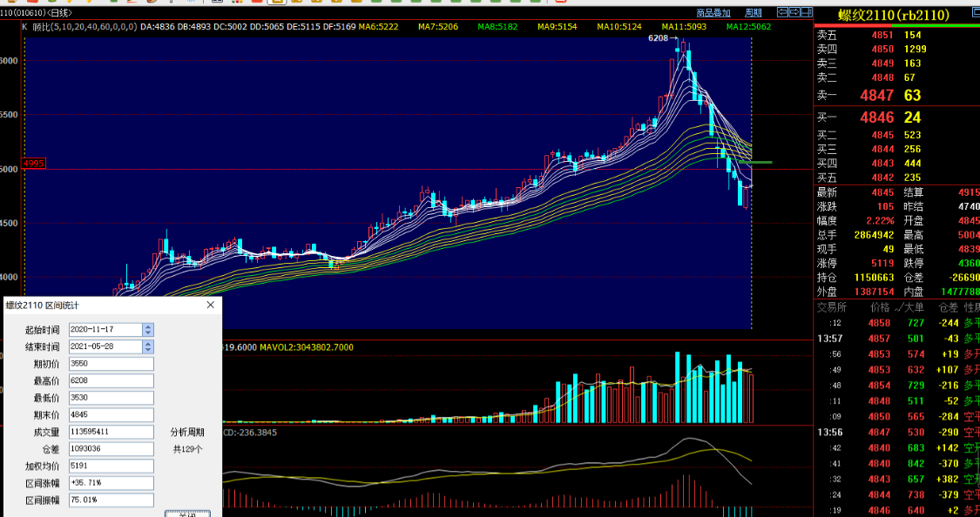980x517 pixels.
Task: Select the 区间振幅 field showing 75.01%
Action: [x=112, y=500]
